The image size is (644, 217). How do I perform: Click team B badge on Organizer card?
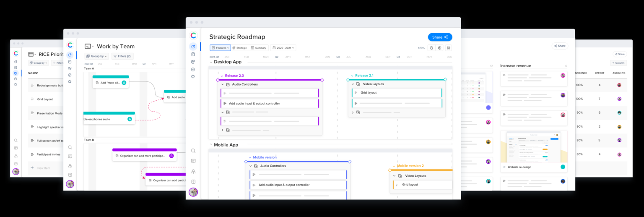pyautogui.click(x=171, y=156)
